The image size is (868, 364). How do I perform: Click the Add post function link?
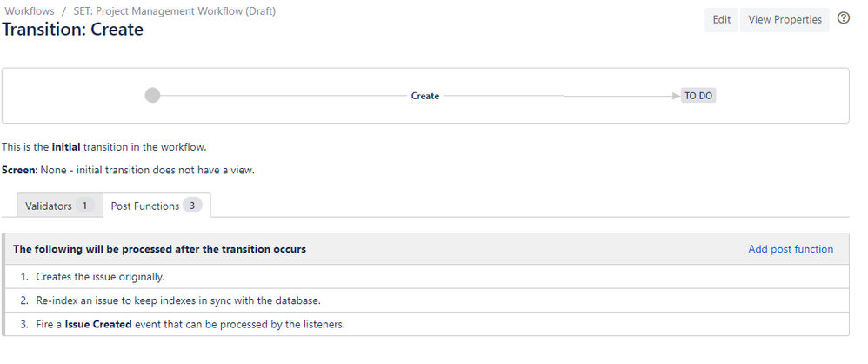click(x=791, y=249)
